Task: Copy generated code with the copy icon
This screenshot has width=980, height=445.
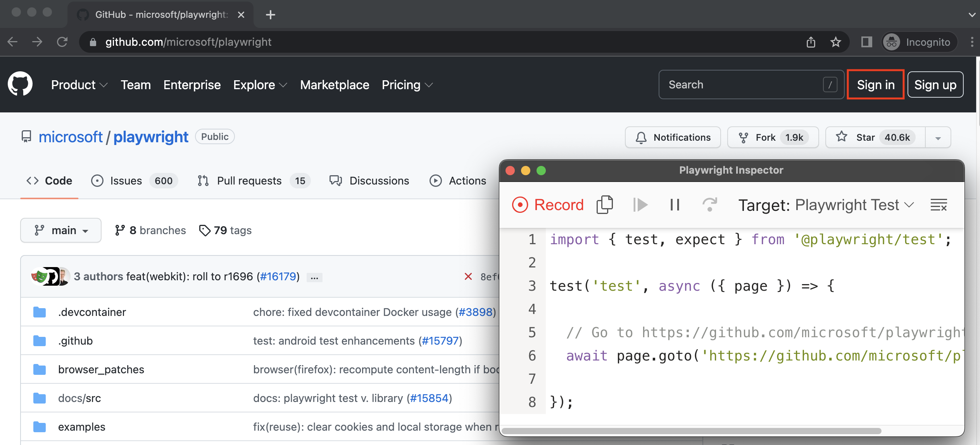Action: [x=605, y=205]
